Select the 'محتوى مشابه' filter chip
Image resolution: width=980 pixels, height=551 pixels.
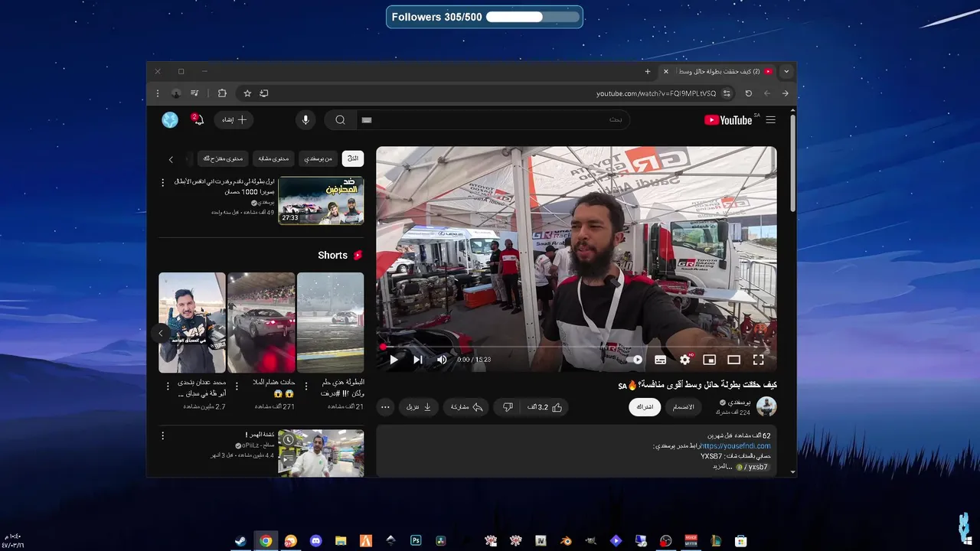coord(273,158)
